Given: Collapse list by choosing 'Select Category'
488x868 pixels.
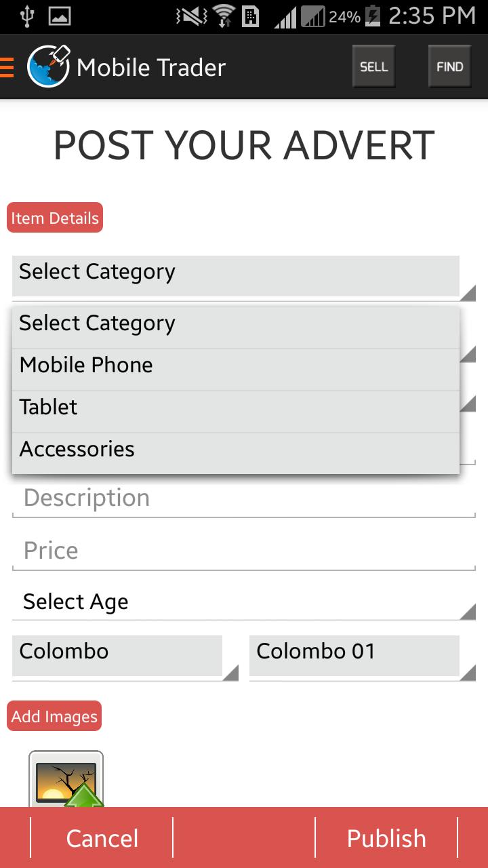Looking at the screenshot, I should 97,323.
